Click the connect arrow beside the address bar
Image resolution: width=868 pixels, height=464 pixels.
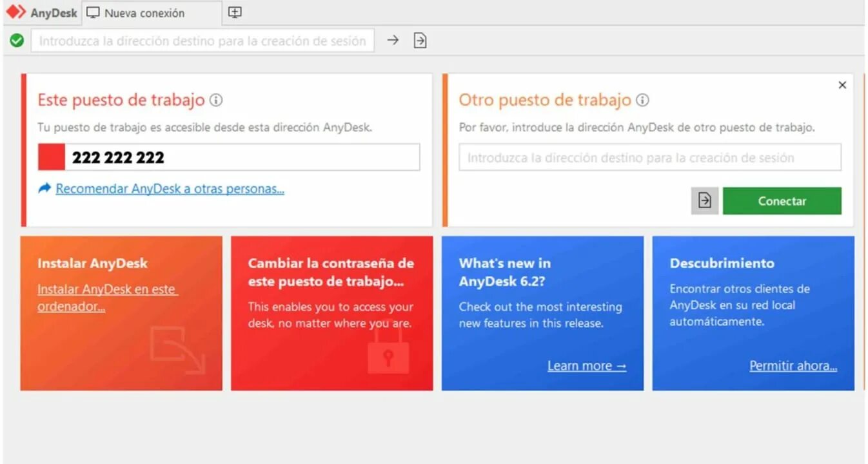tap(393, 40)
